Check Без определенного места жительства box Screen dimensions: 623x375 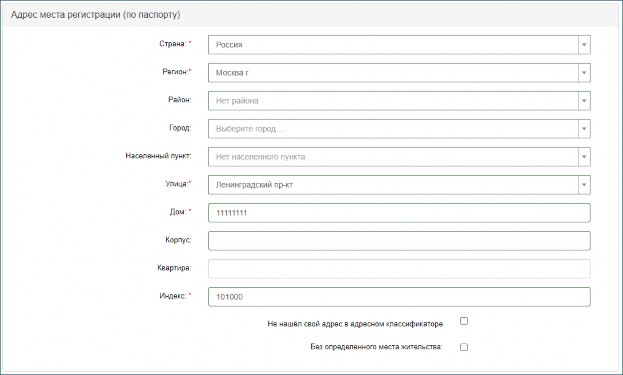464,347
